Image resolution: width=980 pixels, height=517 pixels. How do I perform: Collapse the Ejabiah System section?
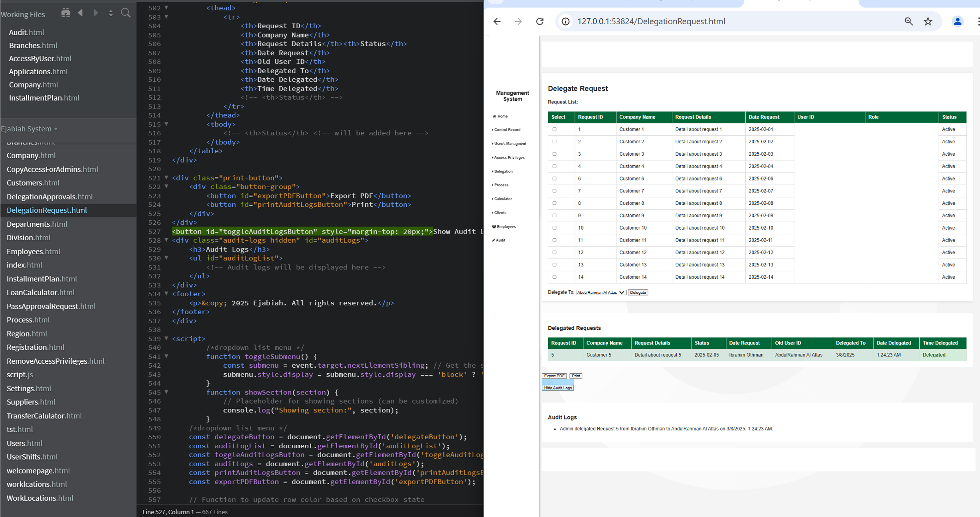55,129
